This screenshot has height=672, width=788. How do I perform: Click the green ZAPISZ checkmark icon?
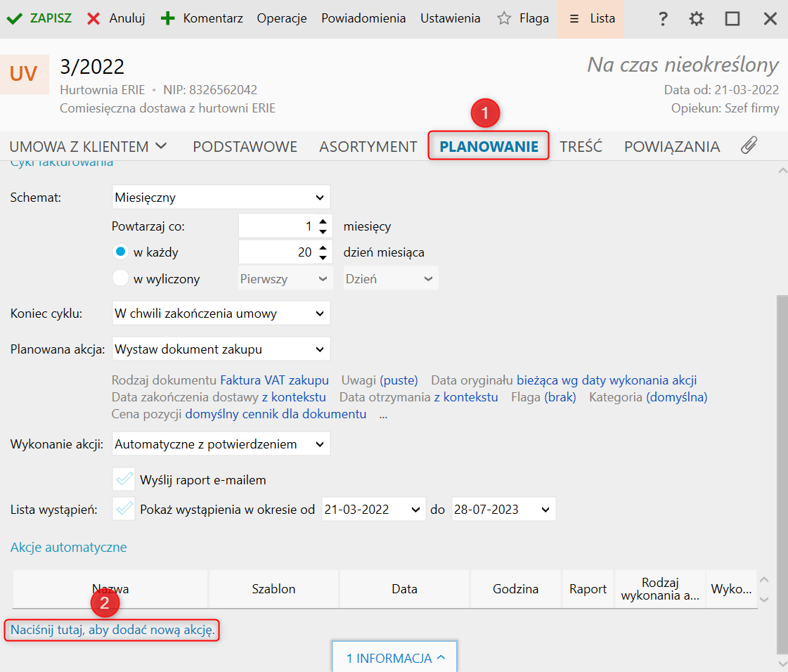coord(15,19)
